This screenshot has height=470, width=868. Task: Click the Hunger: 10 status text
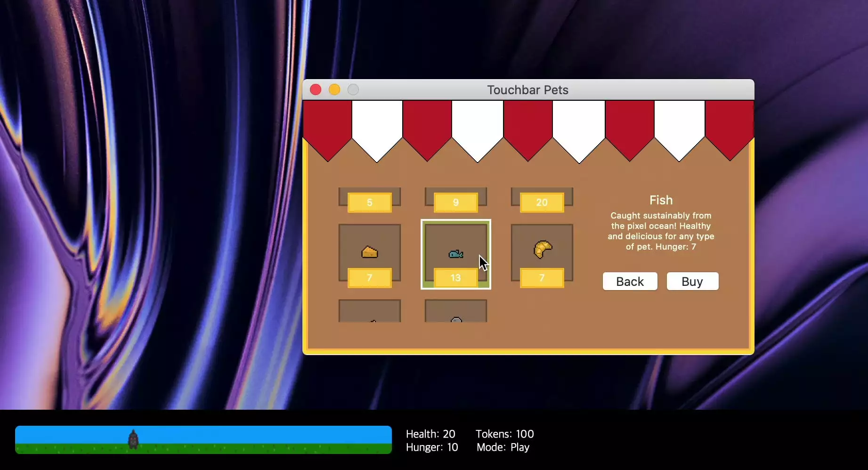pos(432,447)
